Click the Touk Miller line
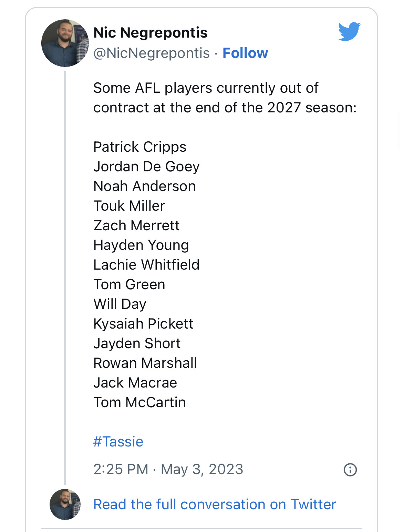Screen dimensions: 403x532 (x=129, y=206)
